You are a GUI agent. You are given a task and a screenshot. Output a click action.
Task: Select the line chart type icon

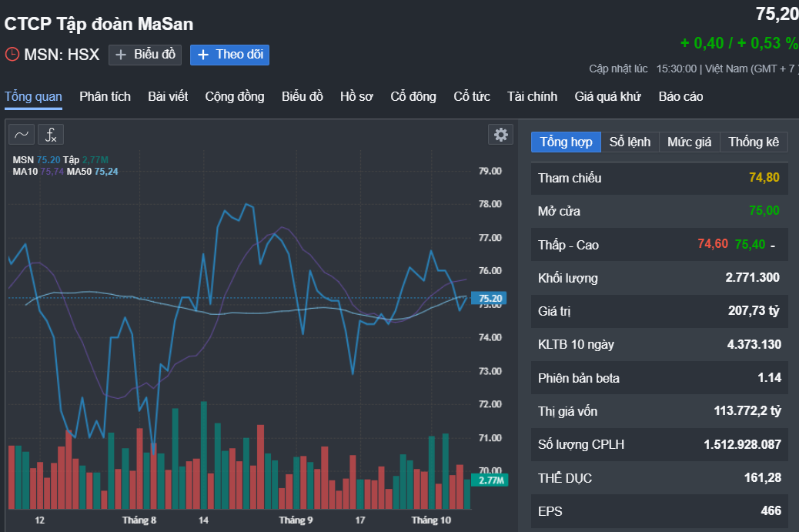click(x=22, y=135)
